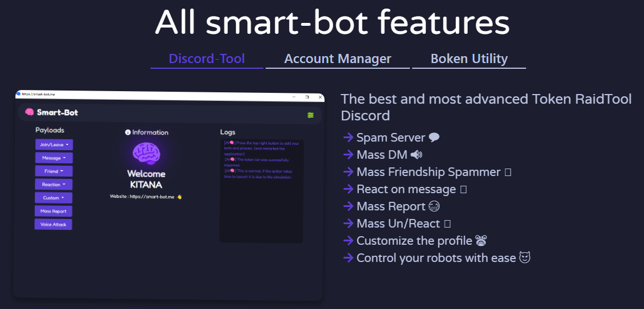Image resolution: width=644 pixels, height=309 pixels.
Task: Click the 'React on message' feature text
Action: tap(406, 189)
